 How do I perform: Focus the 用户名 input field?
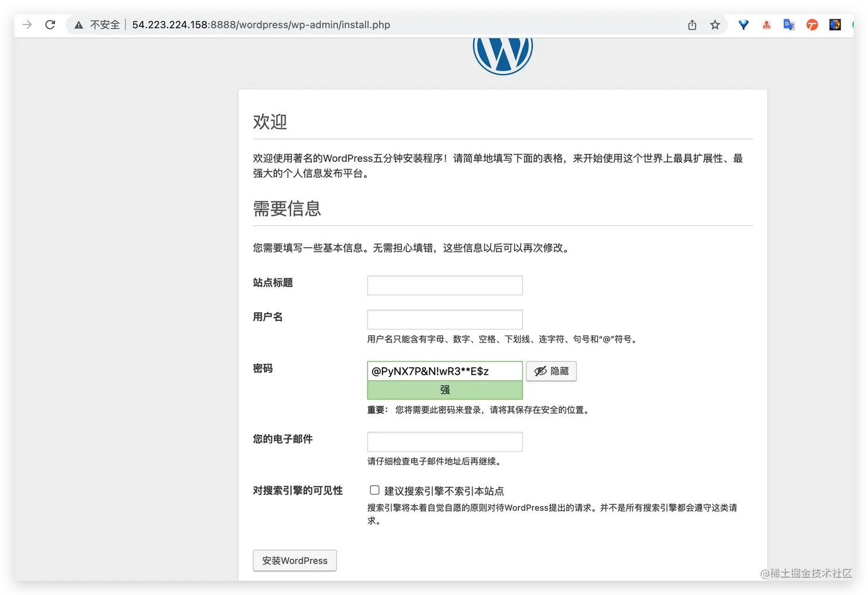click(445, 320)
